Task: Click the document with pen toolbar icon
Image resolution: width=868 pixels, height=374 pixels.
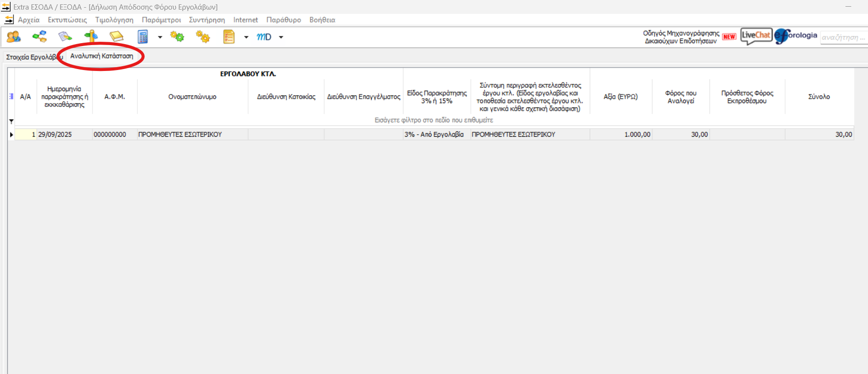Action: tap(65, 37)
